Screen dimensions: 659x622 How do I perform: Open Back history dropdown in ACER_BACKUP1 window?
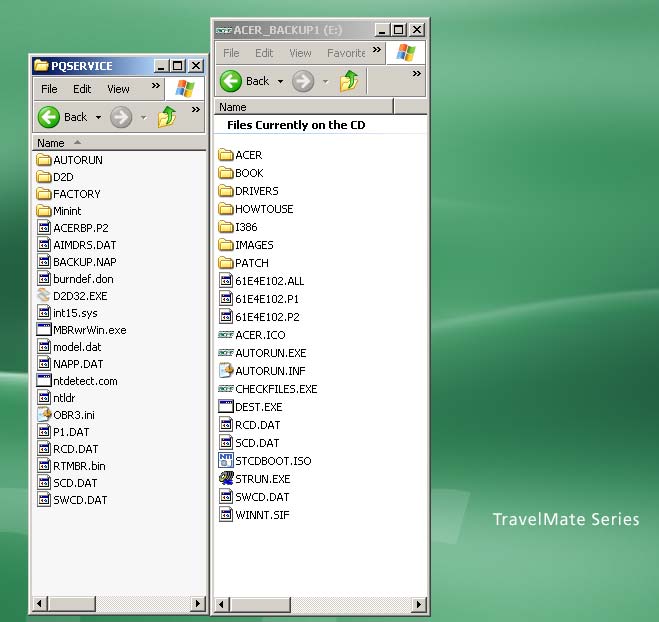coord(280,81)
